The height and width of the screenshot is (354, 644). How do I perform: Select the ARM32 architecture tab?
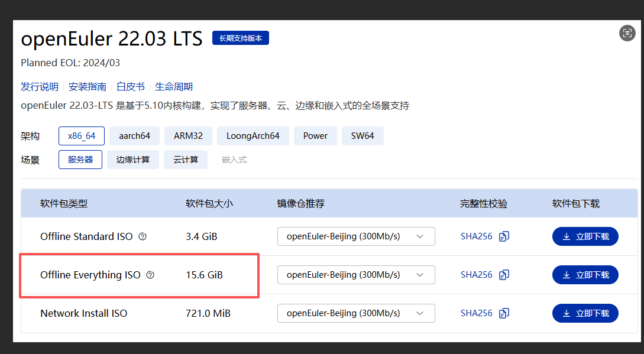[x=188, y=136]
